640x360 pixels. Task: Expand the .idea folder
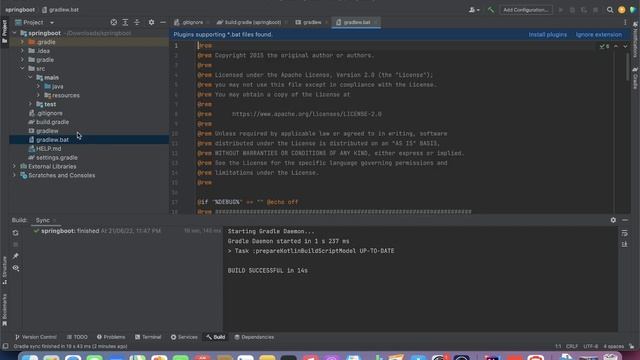click(x=22, y=51)
